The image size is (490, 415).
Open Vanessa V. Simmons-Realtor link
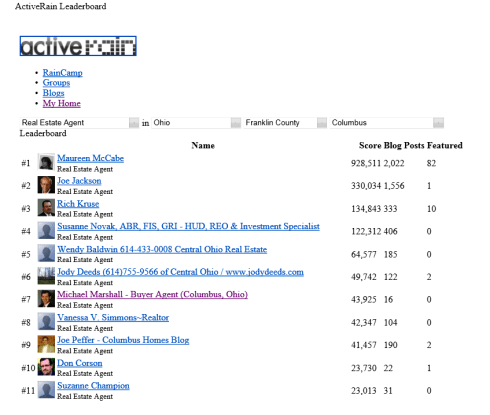[x=113, y=317]
